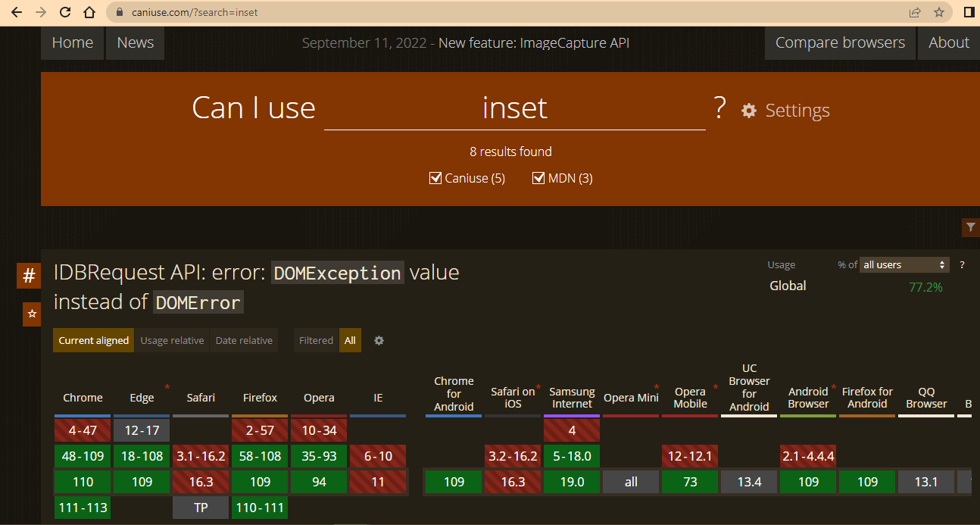980x525 pixels.
Task: Click the Settings gear beside the search box
Action: pos(748,110)
